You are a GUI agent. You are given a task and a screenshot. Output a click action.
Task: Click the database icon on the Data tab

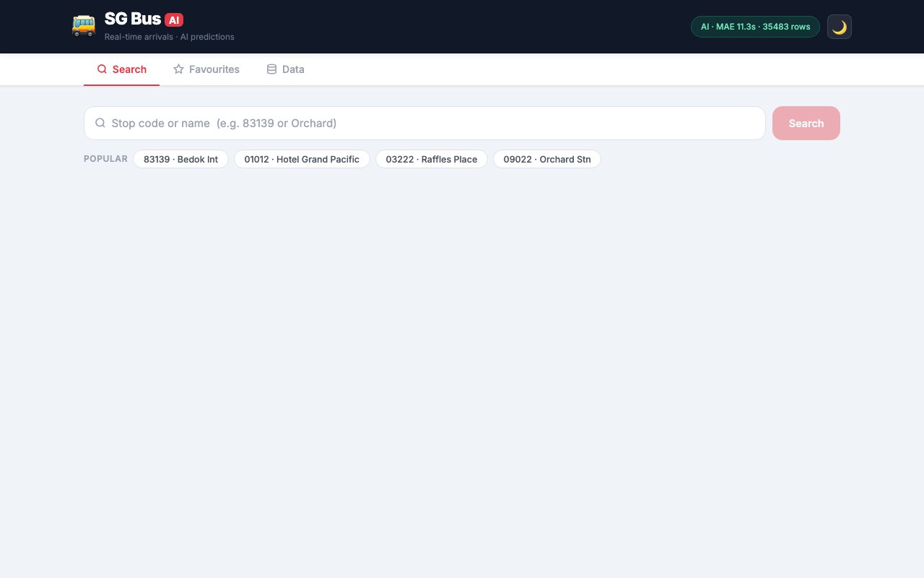[x=271, y=69]
